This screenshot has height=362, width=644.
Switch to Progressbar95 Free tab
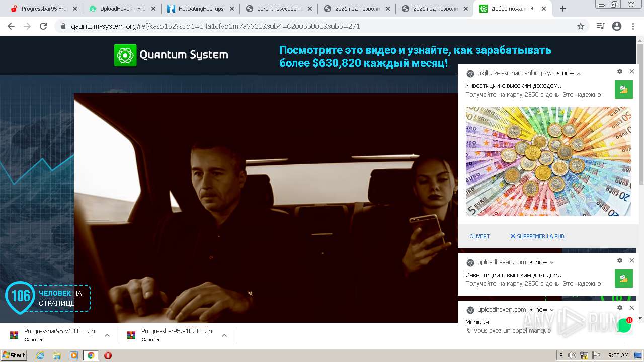pos(39,9)
